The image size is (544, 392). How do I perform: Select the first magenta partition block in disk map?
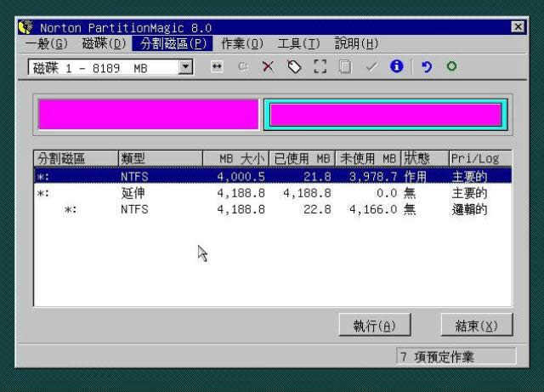pyautogui.click(x=148, y=115)
